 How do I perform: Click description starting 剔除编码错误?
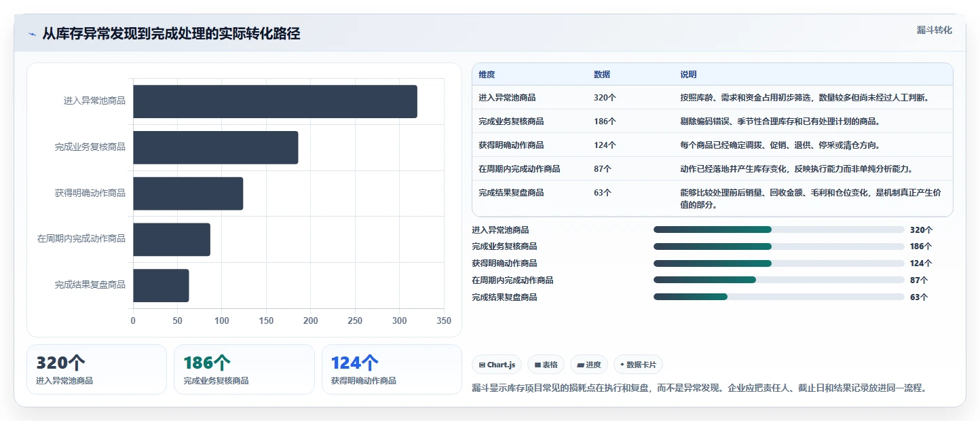point(780,122)
